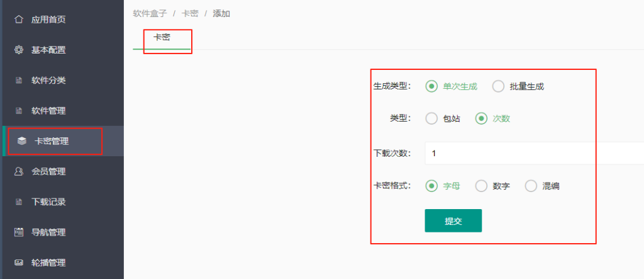The image size is (644, 279).
Task: Click the user icon beside 会员管理
Action: point(18,171)
